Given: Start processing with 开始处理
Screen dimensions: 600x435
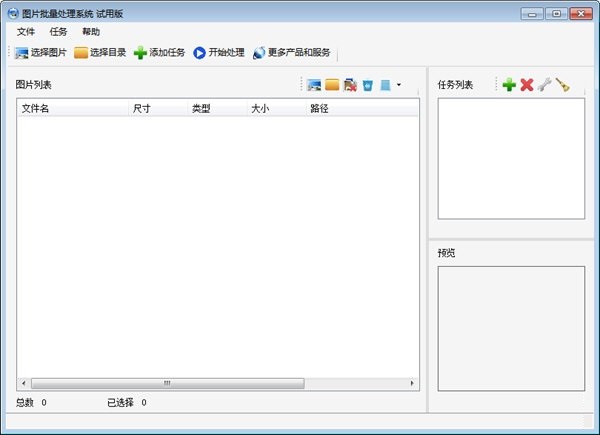Looking at the screenshot, I should point(219,52).
